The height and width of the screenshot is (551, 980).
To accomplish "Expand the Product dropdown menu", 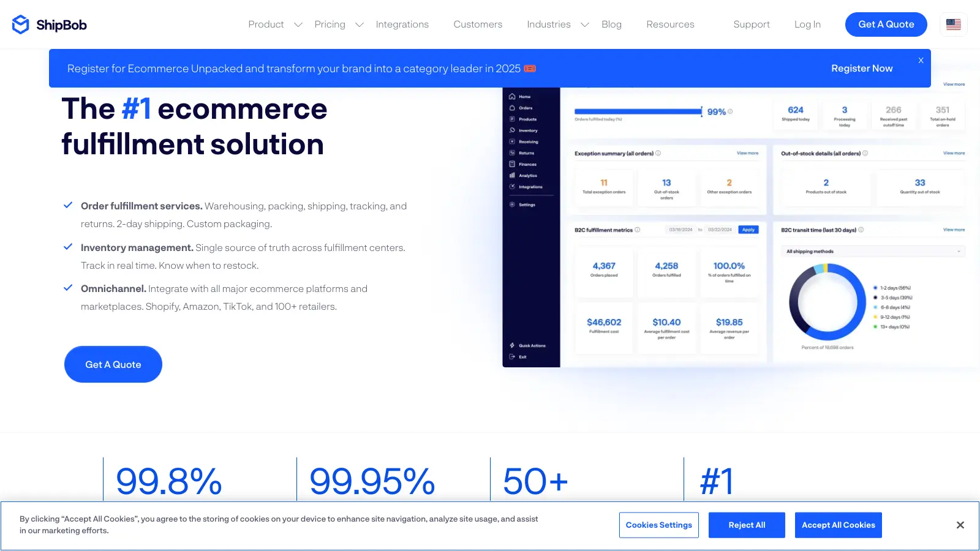I will [275, 24].
